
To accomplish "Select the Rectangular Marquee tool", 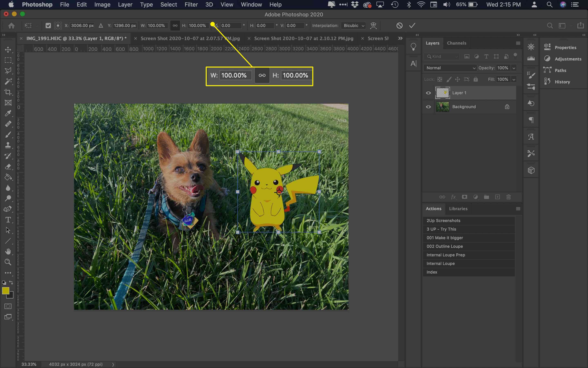I will pyautogui.click(x=8, y=60).
